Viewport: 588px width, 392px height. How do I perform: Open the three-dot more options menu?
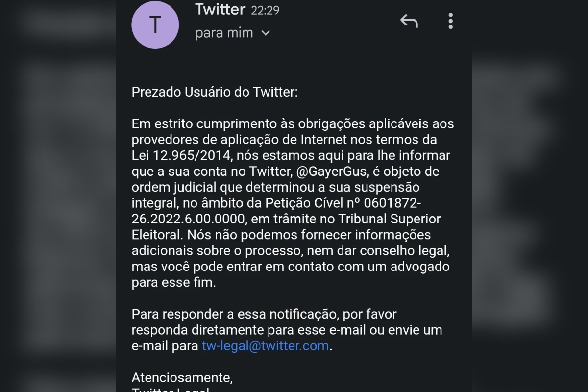coord(450,21)
